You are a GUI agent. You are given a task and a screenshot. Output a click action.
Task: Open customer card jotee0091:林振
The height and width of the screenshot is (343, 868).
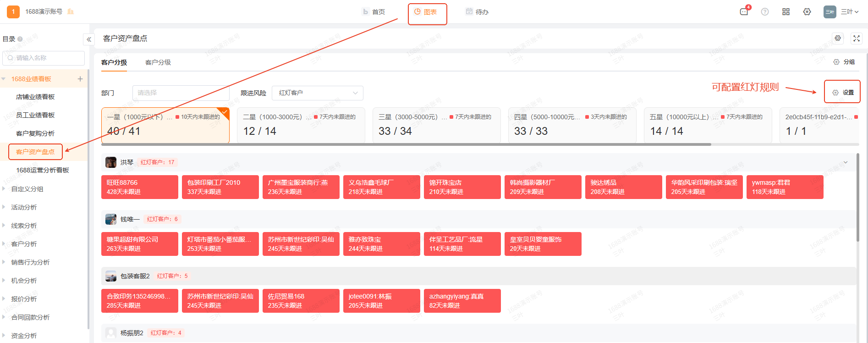point(382,301)
